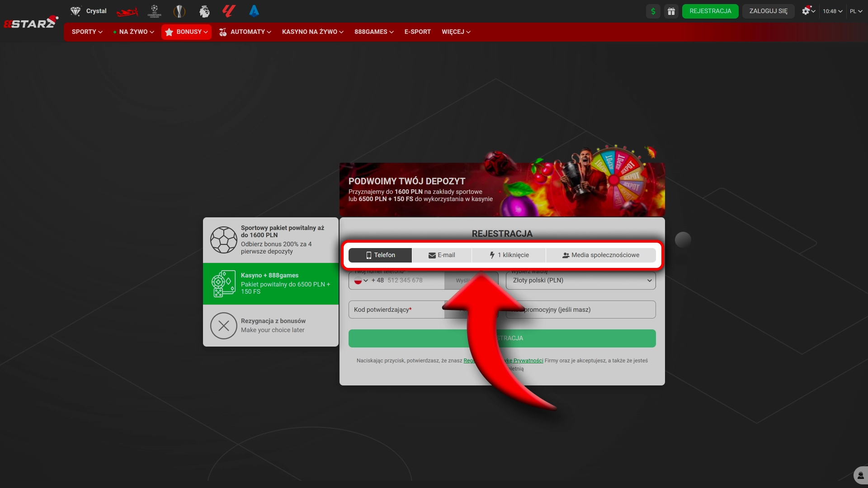Open the Premier League lion icon
Image resolution: width=868 pixels, height=488 pixels.
204,11
